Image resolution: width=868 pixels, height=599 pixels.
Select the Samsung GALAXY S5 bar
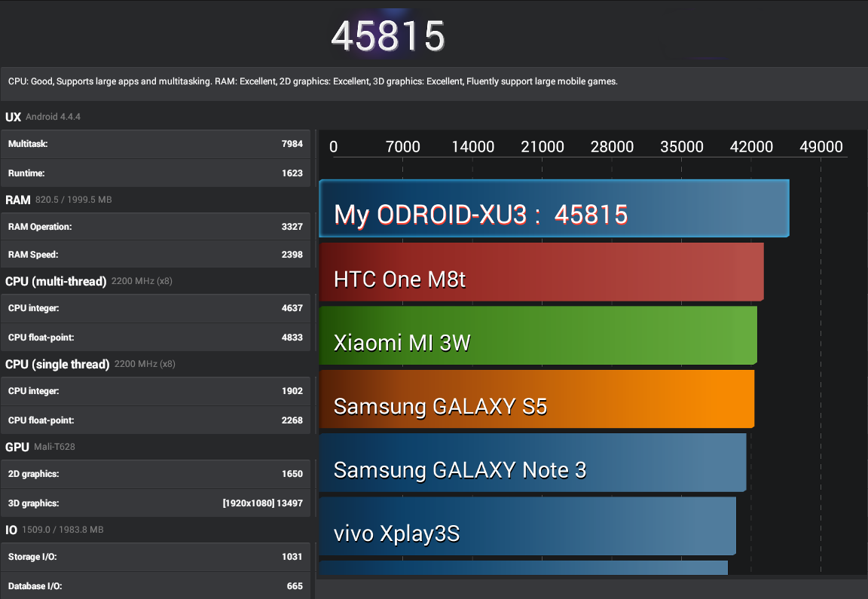tap(537, 399)
